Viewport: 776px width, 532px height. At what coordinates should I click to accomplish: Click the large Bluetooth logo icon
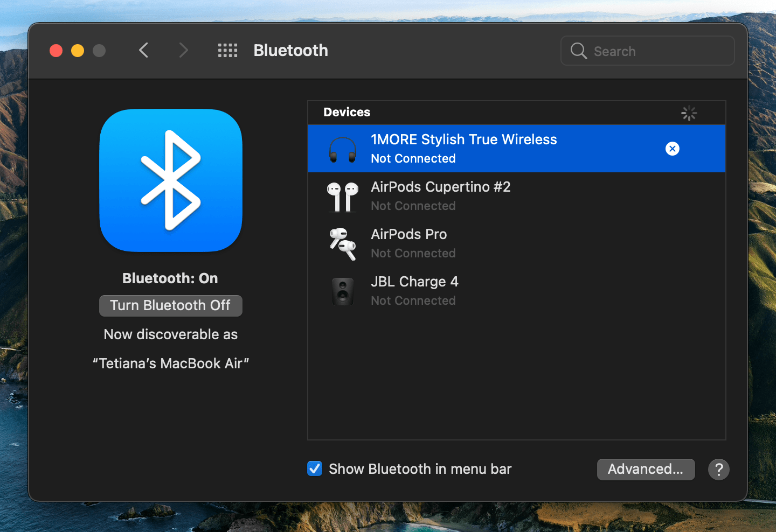coord(171,180)
